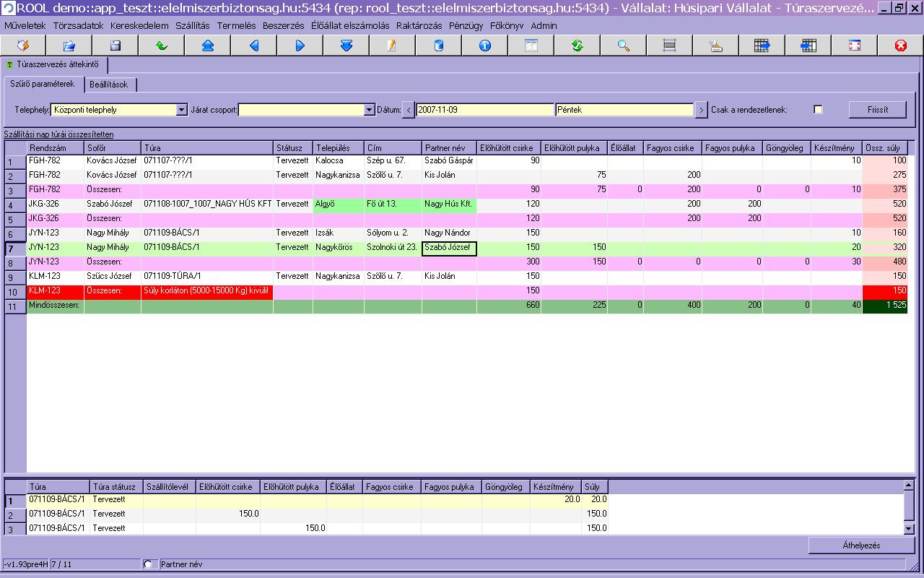This screenshot has height=578, width=924.
Task: Click the red Össz. súly cell of KLM-123 total row
Action: tap(885, 291)
